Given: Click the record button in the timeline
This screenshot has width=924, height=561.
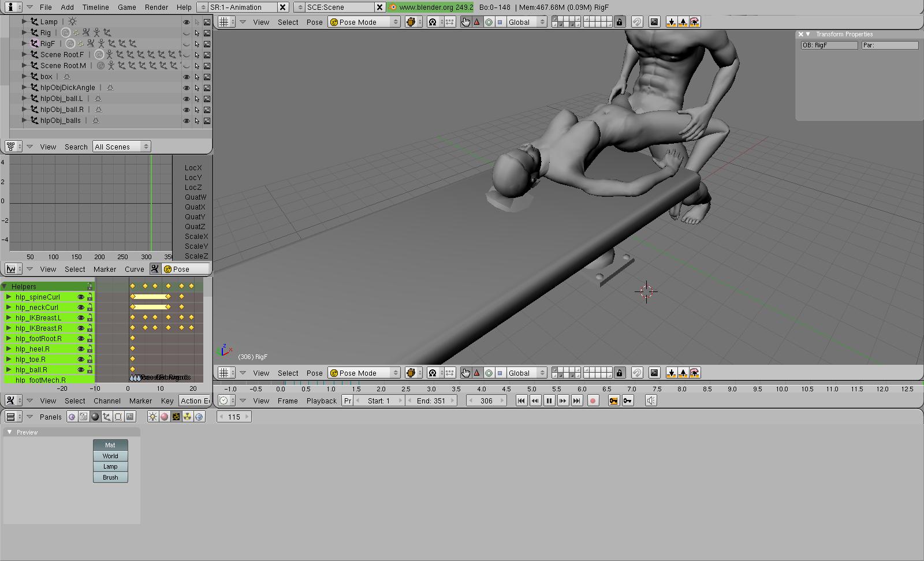Looking at the screenshot, I should pyautogui.click(x=593, y=401).
